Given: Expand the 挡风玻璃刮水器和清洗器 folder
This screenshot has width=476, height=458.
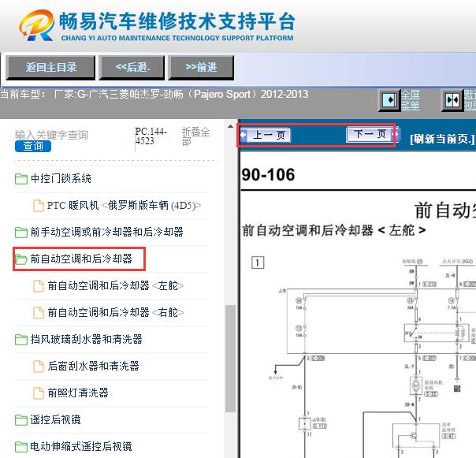Looking at the screenshot, I should coord(86,339).
